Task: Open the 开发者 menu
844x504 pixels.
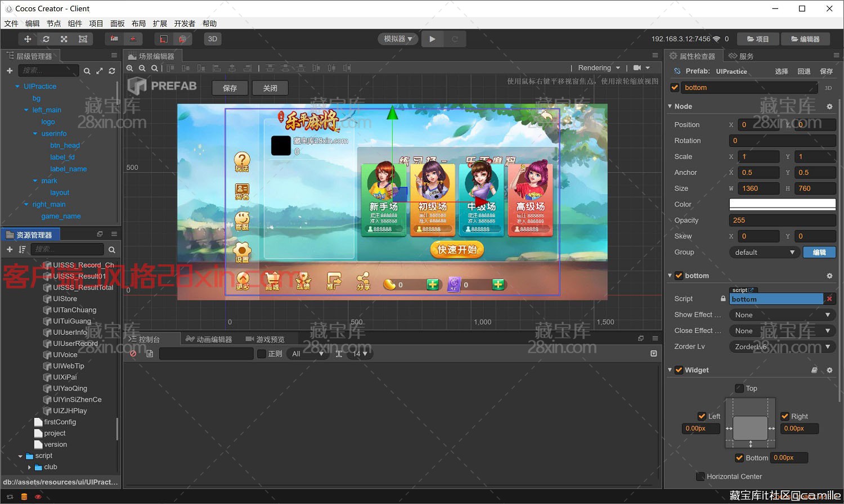Action: click(185, 23)
